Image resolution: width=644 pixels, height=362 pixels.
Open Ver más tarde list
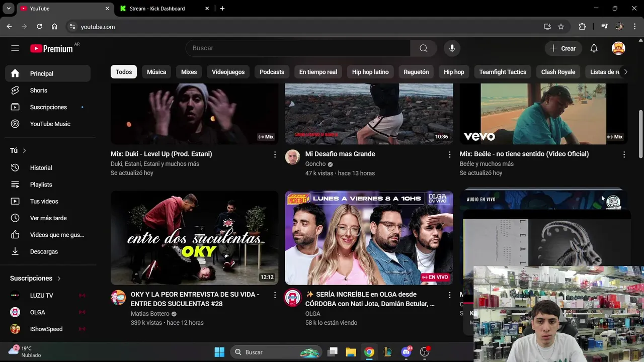48,218
